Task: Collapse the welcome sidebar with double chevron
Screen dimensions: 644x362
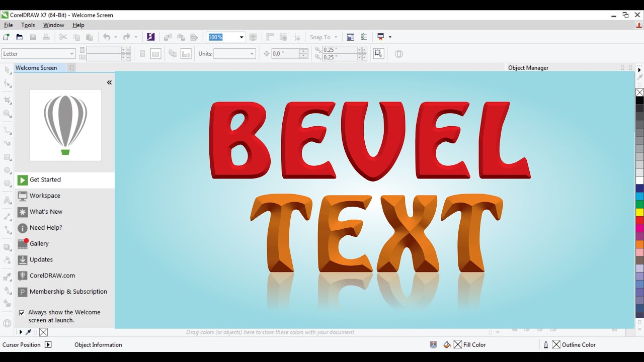Action: coord(109,82)
